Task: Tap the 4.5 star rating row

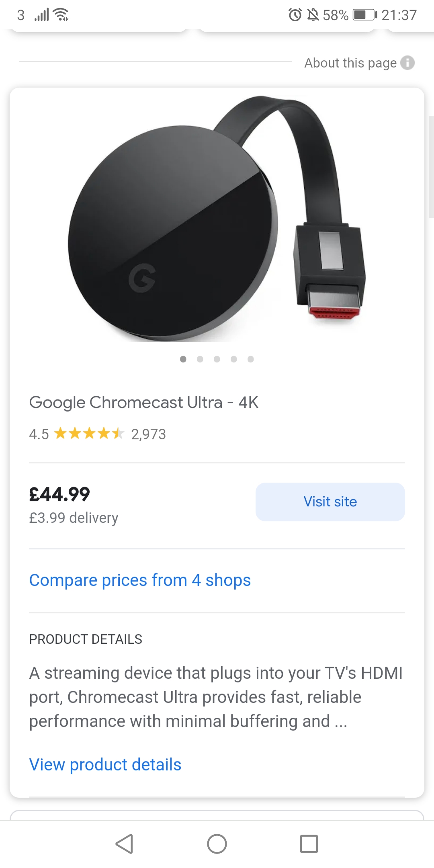Action: (97, 434)
